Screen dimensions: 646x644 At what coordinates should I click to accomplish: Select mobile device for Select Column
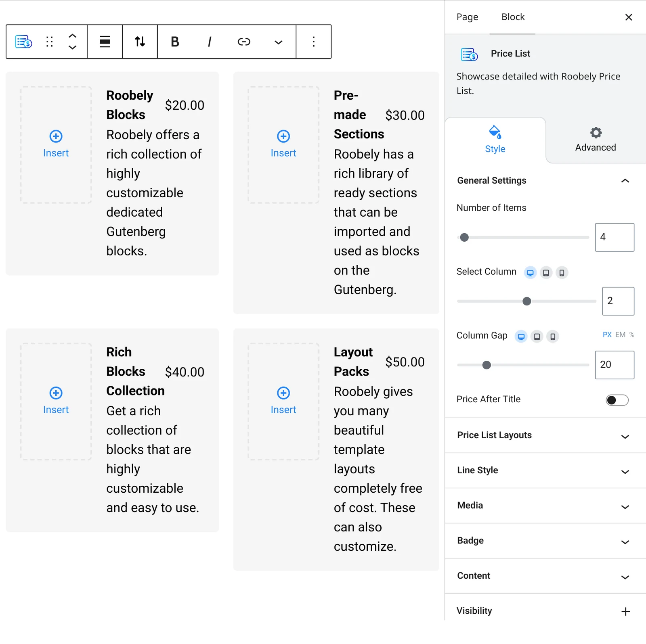[562, 273]
